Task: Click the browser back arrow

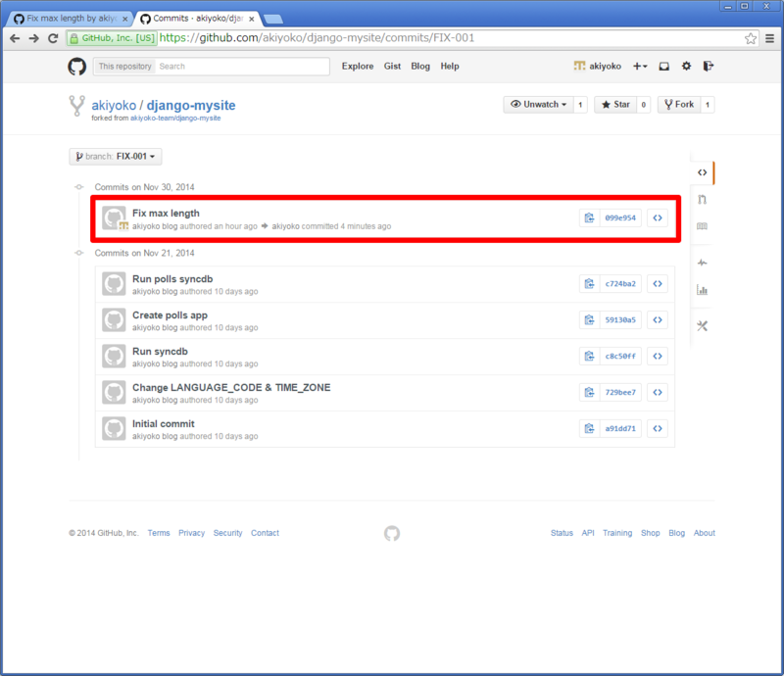Action: pos(15,38)
